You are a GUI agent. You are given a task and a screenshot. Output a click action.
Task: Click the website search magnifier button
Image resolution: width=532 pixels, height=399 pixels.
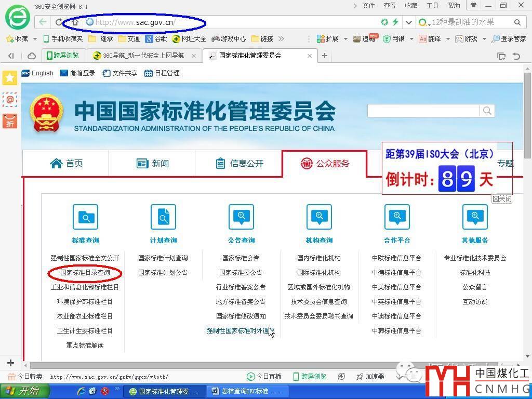point(487,111)
